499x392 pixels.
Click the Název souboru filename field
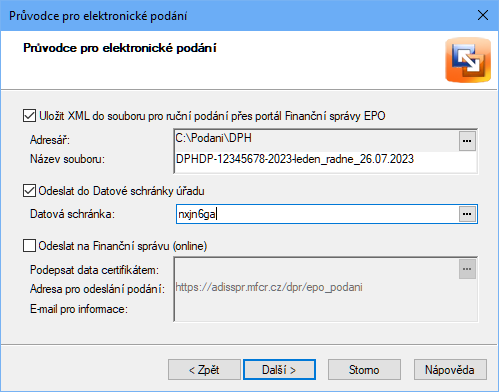coord(326,159)
